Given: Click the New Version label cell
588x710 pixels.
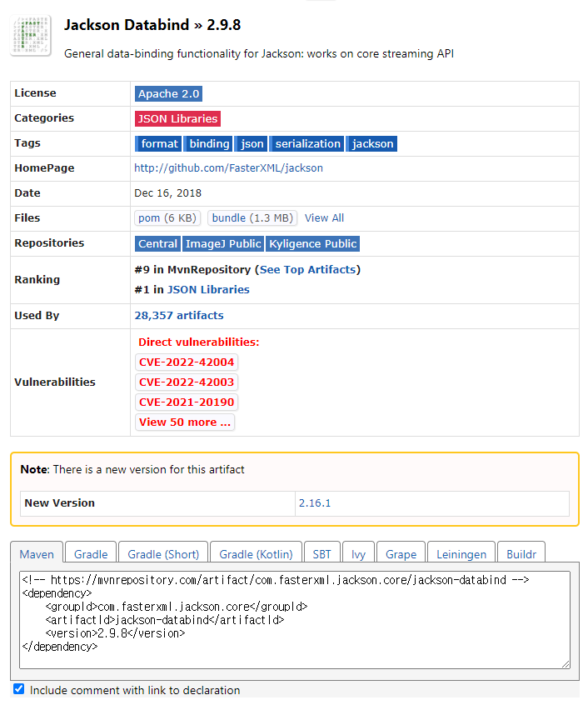Looking at the screenshot, I should coord(157,503).
